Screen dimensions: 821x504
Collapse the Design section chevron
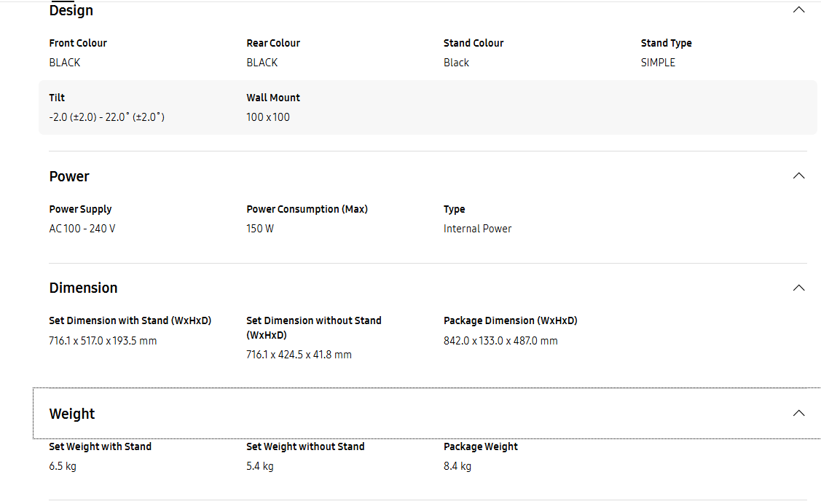(798, 10)
